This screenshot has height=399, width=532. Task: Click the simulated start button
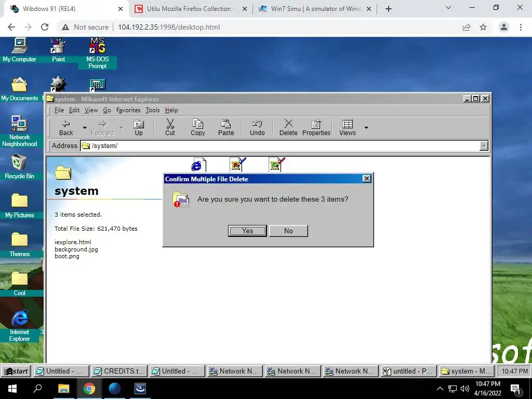[16, 371]
